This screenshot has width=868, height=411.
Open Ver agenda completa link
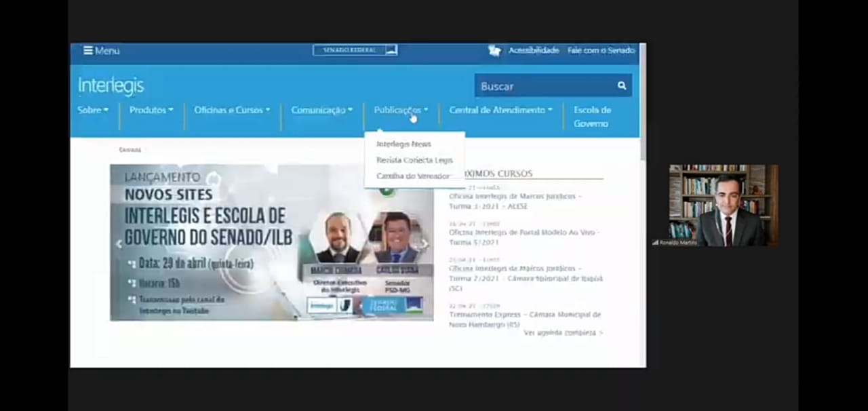tap(562, 332)
